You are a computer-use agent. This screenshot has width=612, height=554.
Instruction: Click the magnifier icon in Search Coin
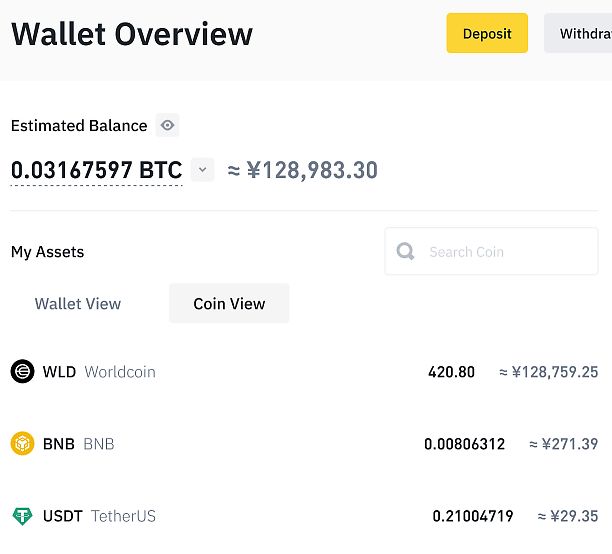pyautogui.click(x=405, y=251)
